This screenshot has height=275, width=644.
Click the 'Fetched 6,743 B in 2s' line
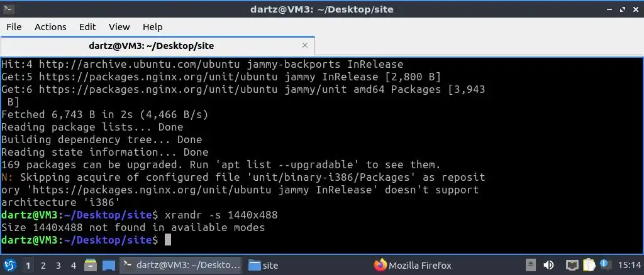[105, 115]
